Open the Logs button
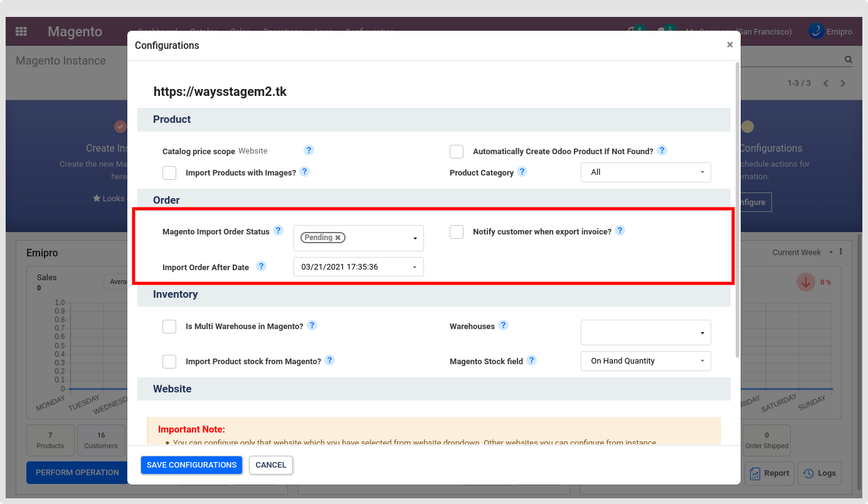Image resolution: width=868 pixels, height=504 pixels. [820, 473]
